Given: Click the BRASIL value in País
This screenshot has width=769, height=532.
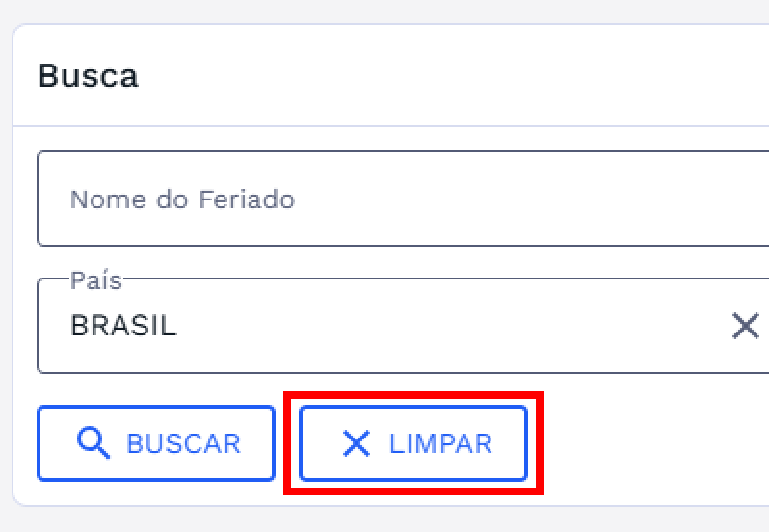Looking at the screenshot, I should click(x=123, y=326).
